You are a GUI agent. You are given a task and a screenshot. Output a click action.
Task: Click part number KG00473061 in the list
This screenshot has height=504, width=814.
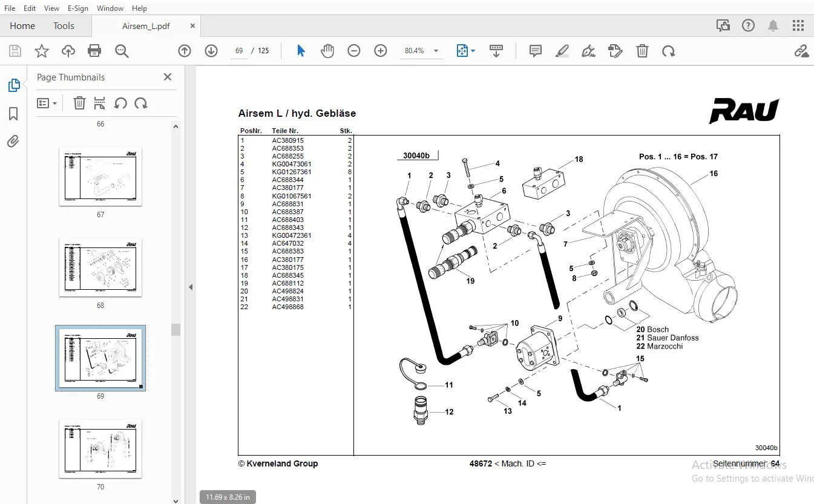[x=292, y=164]
